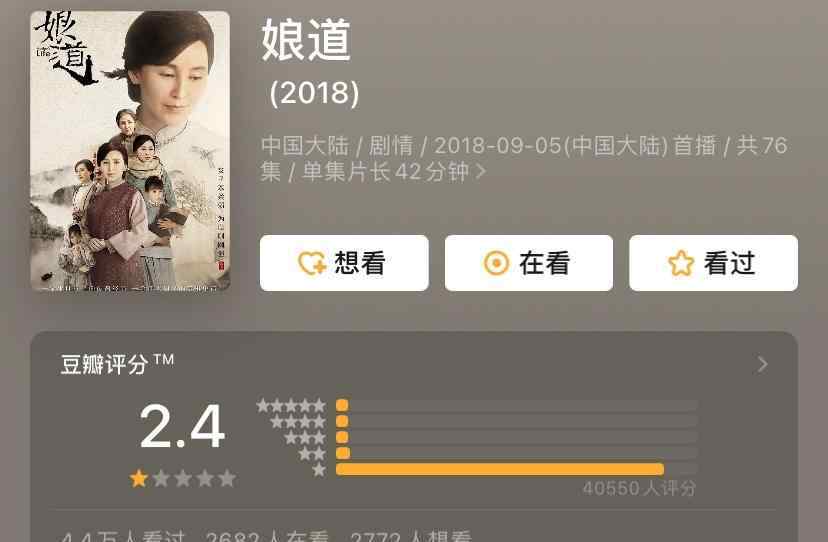The height and width of the screenshot is (542, 828).
Task: Tap the circular dot icon on 在看
Action: click(496, 263)
